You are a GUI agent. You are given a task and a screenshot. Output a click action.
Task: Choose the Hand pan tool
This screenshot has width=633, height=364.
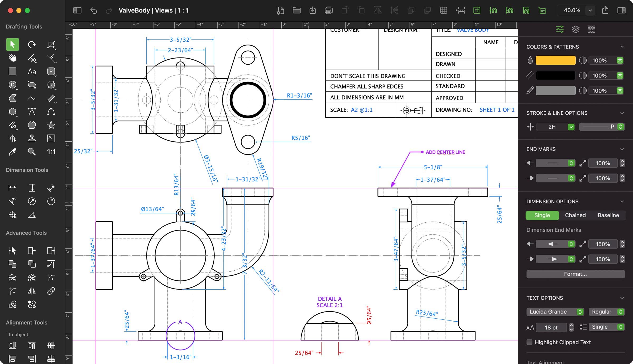12,58
